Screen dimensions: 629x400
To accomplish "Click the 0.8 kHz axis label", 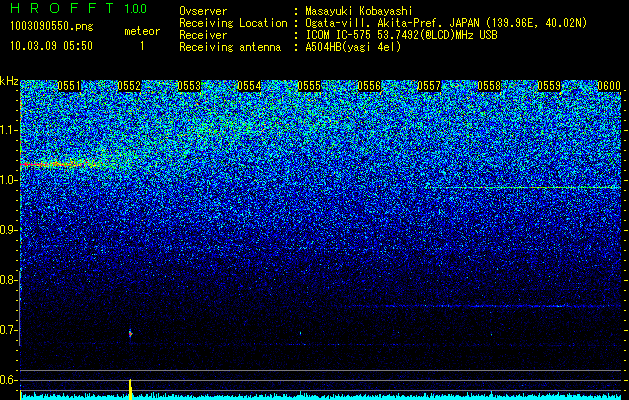I will click(9, 280).
